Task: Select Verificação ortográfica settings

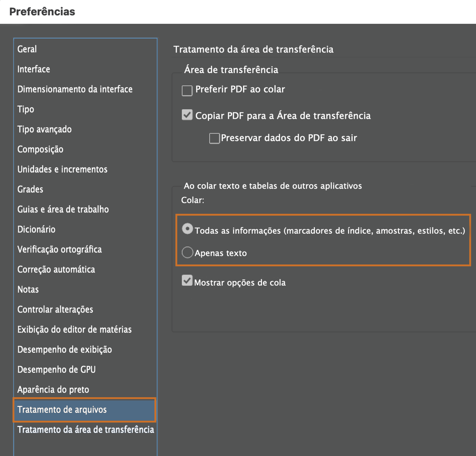Action: [x=60, y=249]
